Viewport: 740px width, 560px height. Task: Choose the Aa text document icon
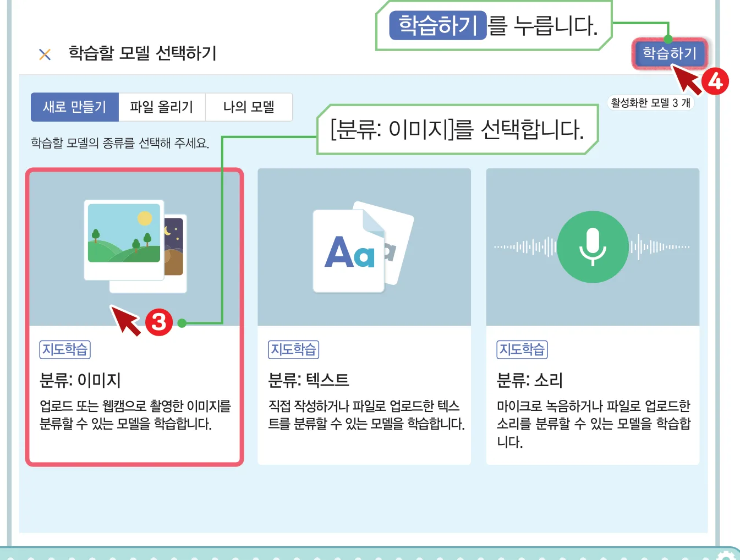pos(363,247)
